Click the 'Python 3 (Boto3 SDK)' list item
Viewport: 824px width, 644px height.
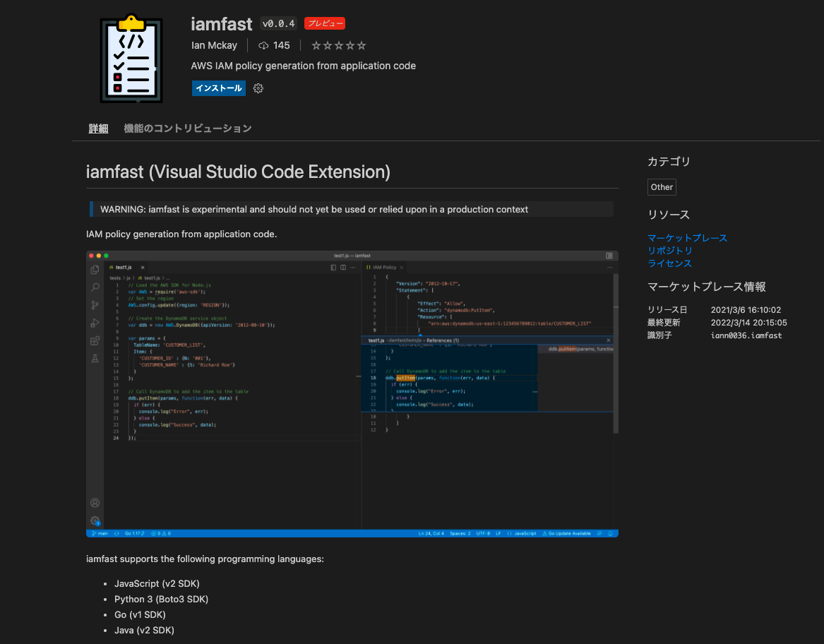(161, 600)
